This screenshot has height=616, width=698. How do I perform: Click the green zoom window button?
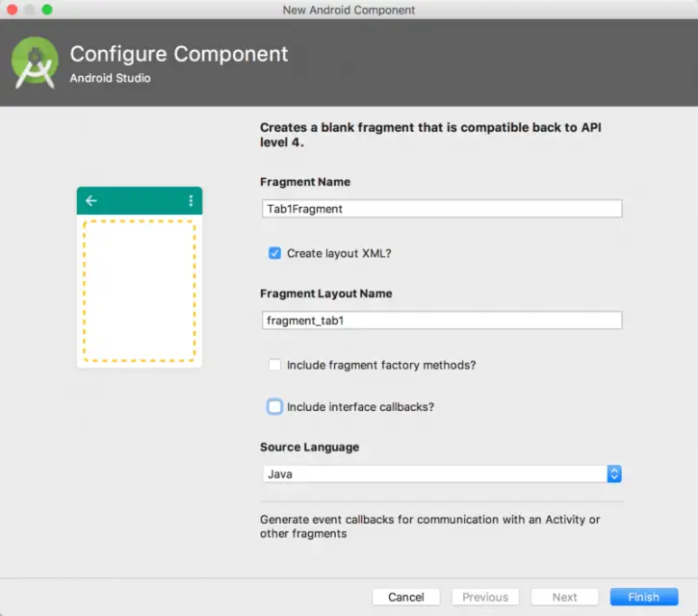pyautogui.click(x=46, y=10)
